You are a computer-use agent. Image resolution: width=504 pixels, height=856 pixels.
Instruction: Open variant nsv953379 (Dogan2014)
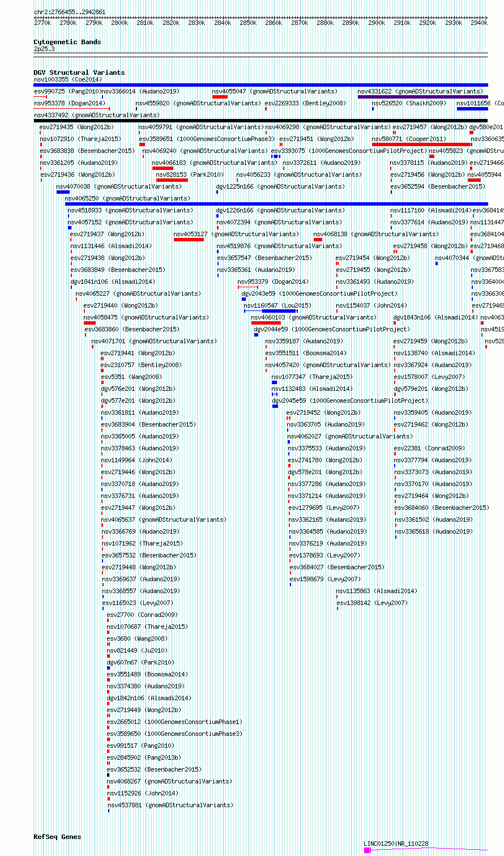(x=273, y=282)
